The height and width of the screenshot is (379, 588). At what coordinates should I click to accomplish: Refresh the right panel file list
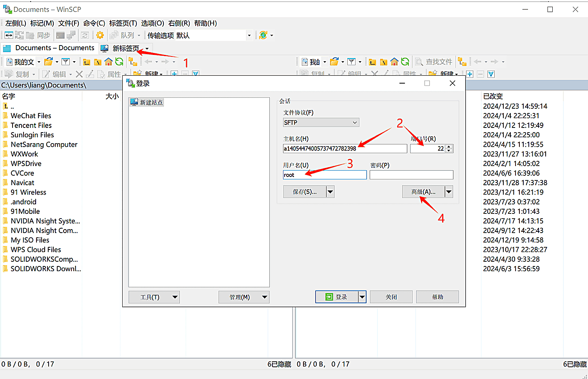[x=405, y=62]
